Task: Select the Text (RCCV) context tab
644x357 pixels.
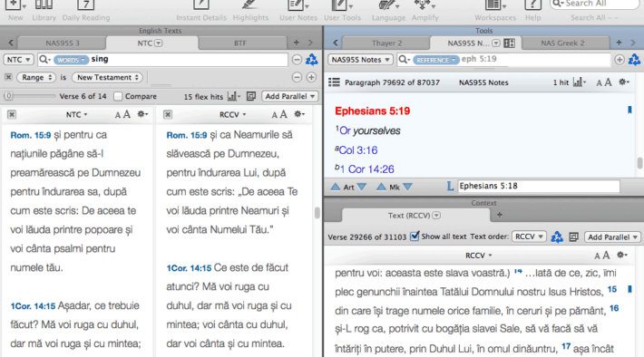Action: [x=415, y=216]
